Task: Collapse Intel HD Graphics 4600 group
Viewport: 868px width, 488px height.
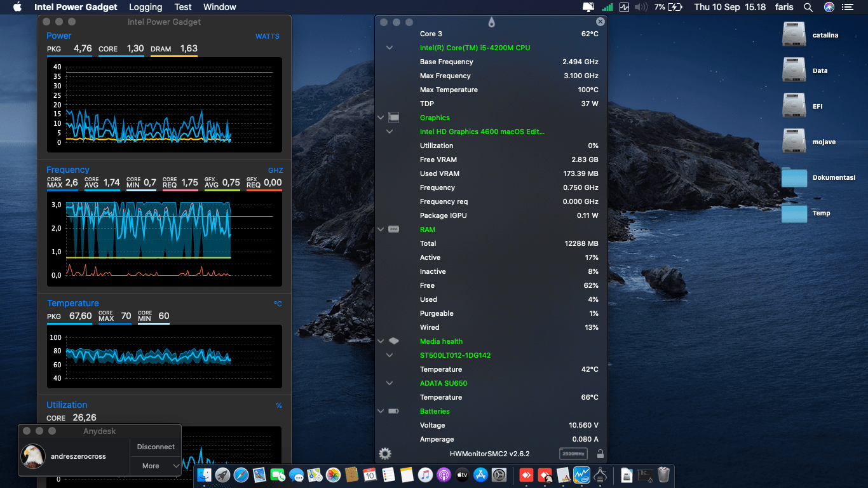Action: (390, 132)
